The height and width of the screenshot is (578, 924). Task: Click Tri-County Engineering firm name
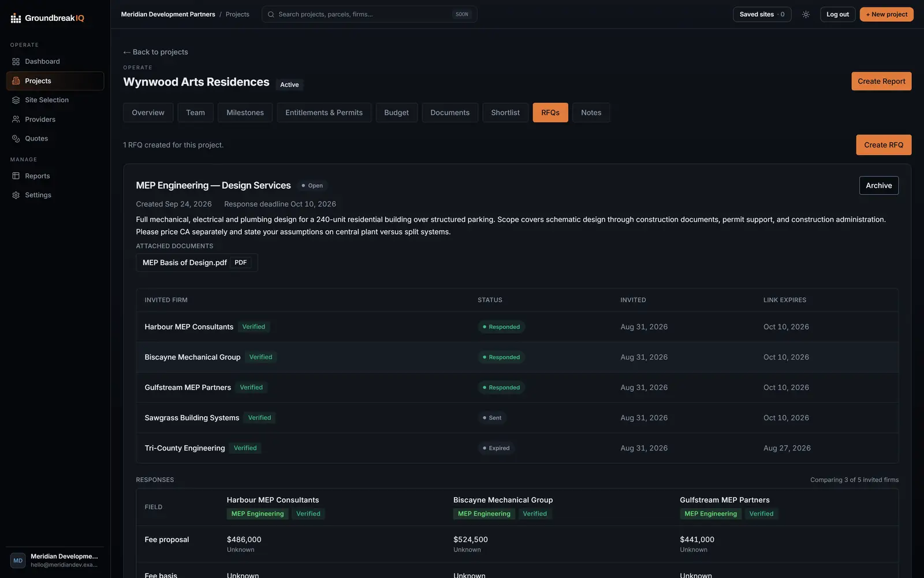point(185,449)
